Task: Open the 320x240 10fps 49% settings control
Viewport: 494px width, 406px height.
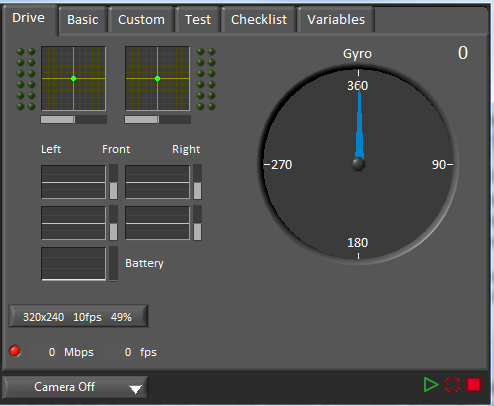Action: tap(78, 316)
